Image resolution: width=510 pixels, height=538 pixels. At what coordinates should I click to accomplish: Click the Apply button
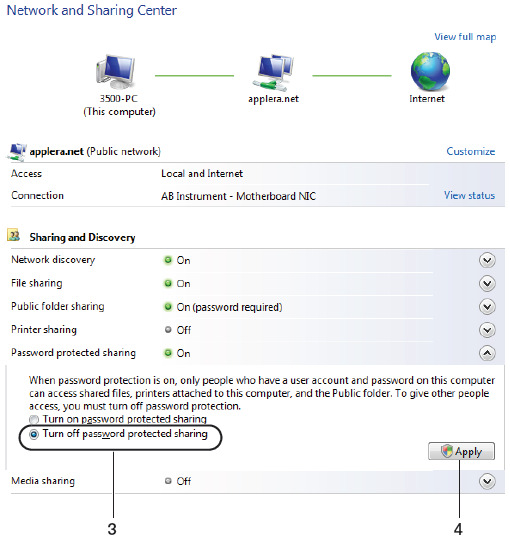point(461,451)
